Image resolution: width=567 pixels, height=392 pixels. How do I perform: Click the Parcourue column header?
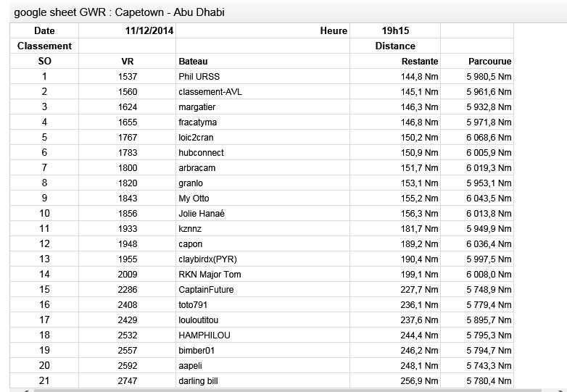click(x=489, y=62)
